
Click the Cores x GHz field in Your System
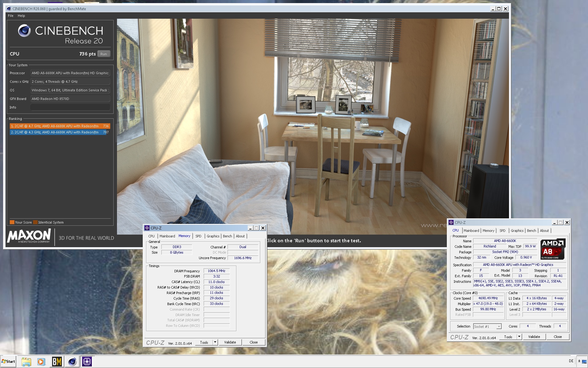click(70, 82)
